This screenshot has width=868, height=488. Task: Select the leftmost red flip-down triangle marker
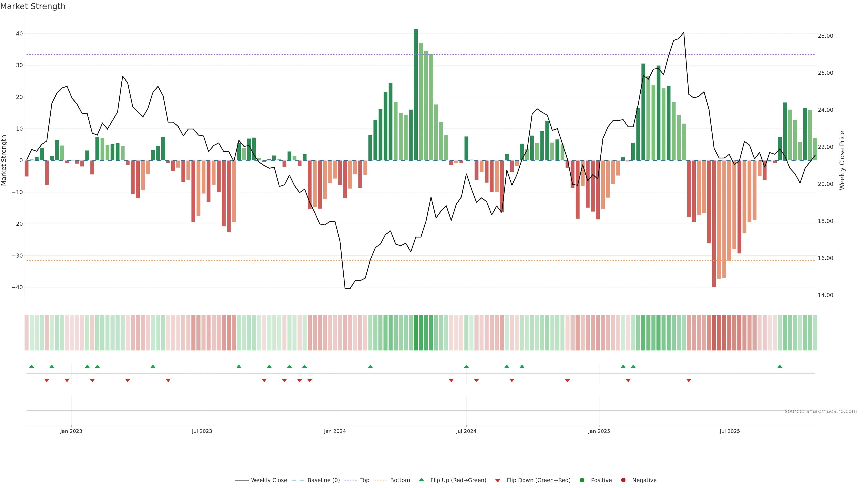(47, 380)
